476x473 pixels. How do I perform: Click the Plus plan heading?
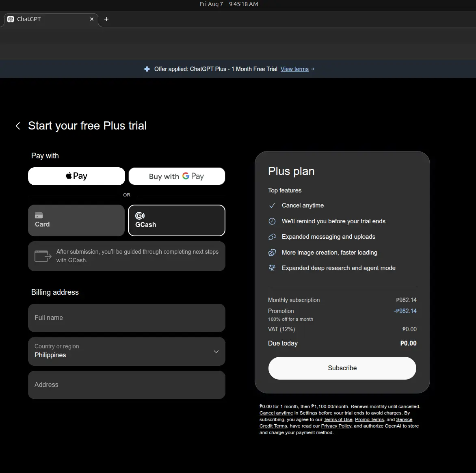(x=291, y=171)
